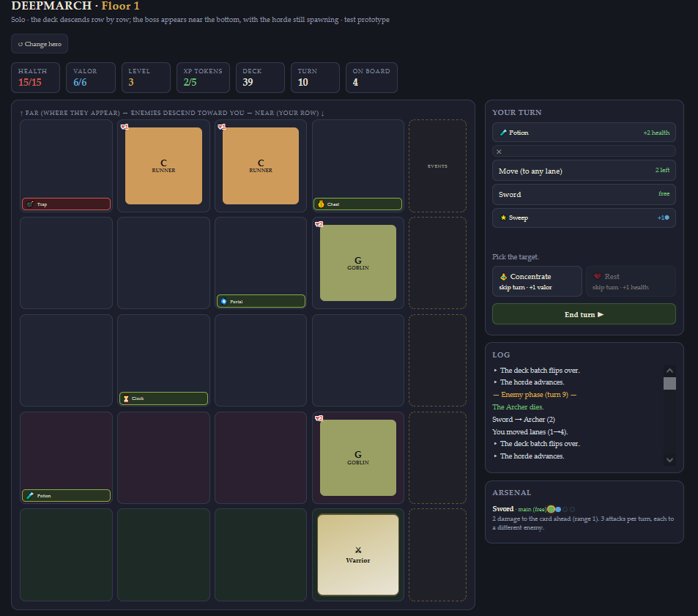This screenshot has width=698, height=616.
Task: Target the Goblin card adjacent to Warrior
Action: pyautogui.click(x=358, y=458)
